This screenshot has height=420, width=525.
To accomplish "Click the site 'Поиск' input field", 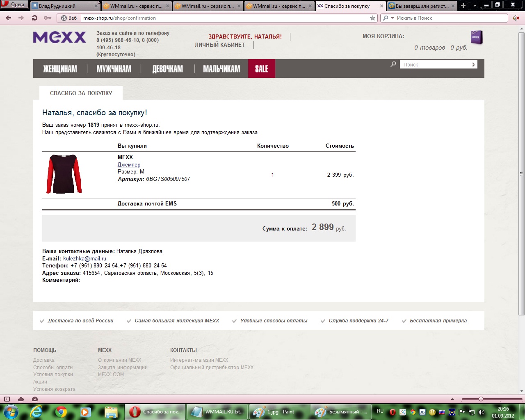I will pos(435,64).
